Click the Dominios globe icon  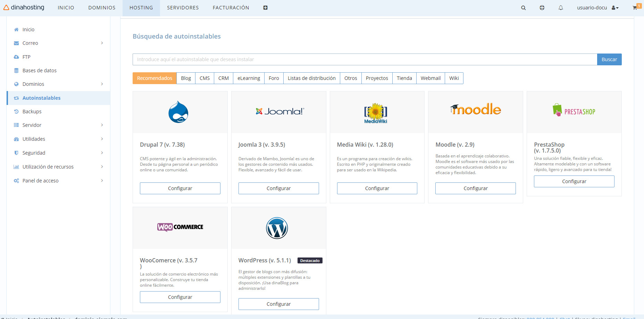click(16, 84)
